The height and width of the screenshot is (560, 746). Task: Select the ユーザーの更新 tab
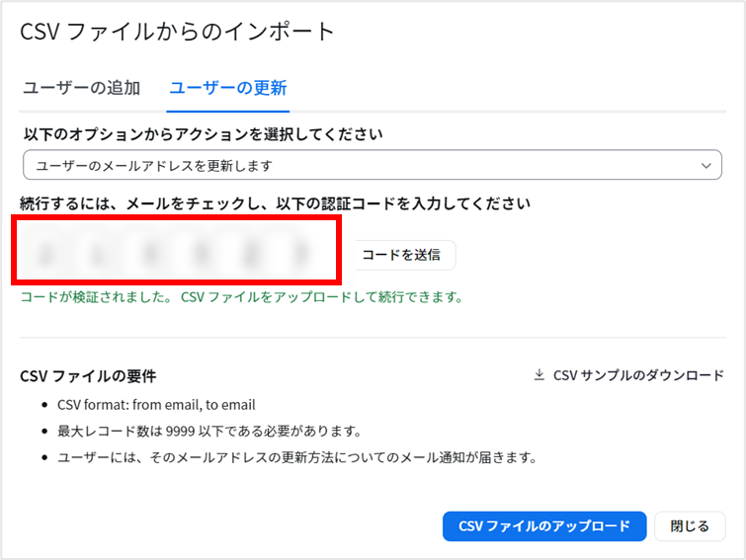click(228, 88)
